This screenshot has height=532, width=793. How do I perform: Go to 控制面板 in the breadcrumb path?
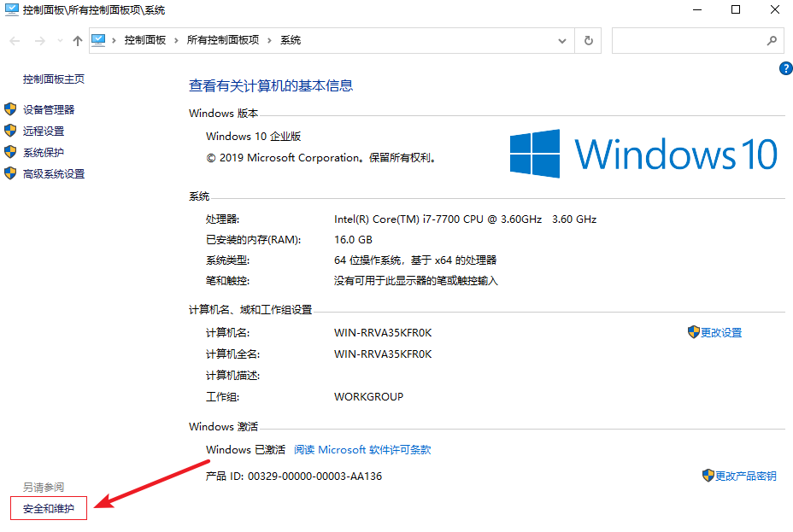click(145, 40)
